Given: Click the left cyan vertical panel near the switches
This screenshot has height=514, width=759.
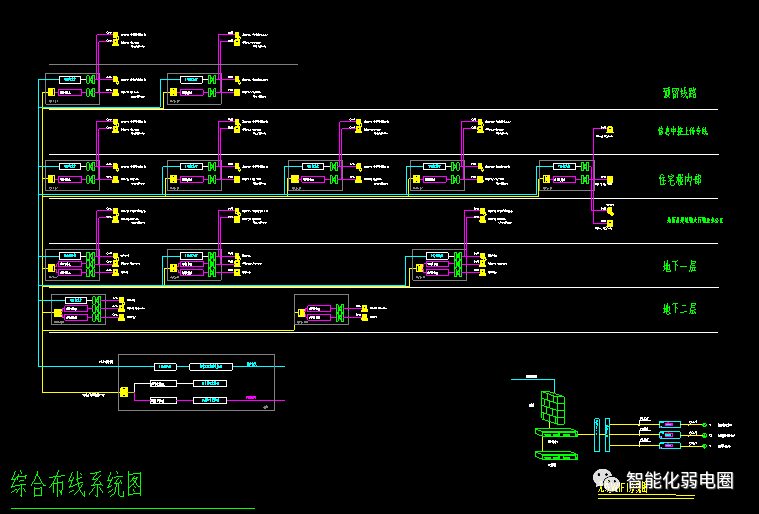Looking at the screenshot, I should click(597, 435).
